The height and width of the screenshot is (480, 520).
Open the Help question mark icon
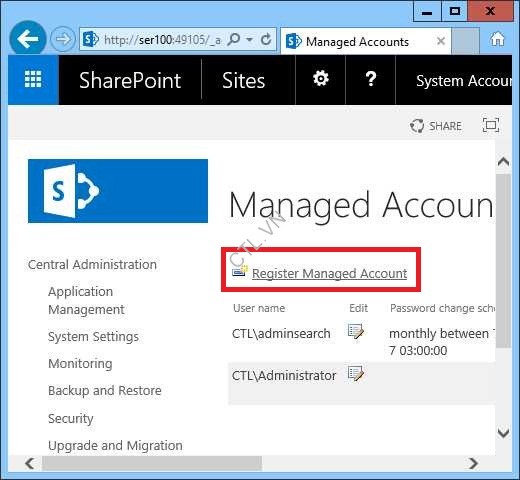[x=371, y=80]
